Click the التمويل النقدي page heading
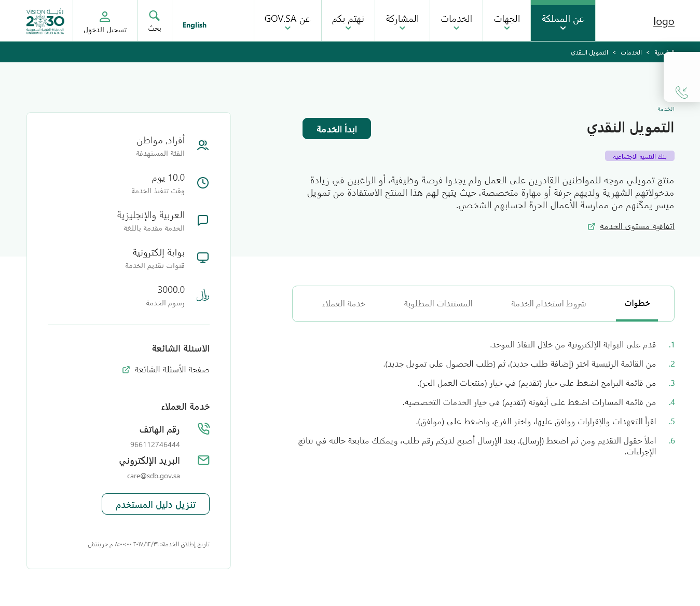 (x=630, y=128)
